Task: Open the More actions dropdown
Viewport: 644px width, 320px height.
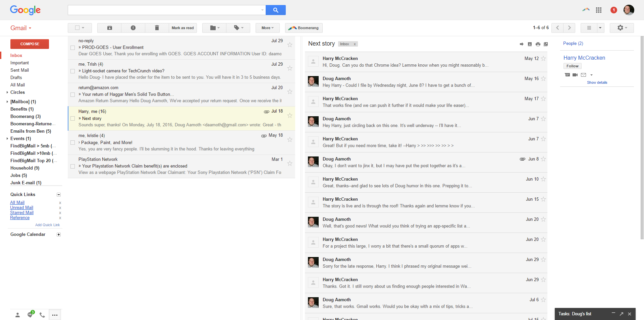Action: coord(267,28)
